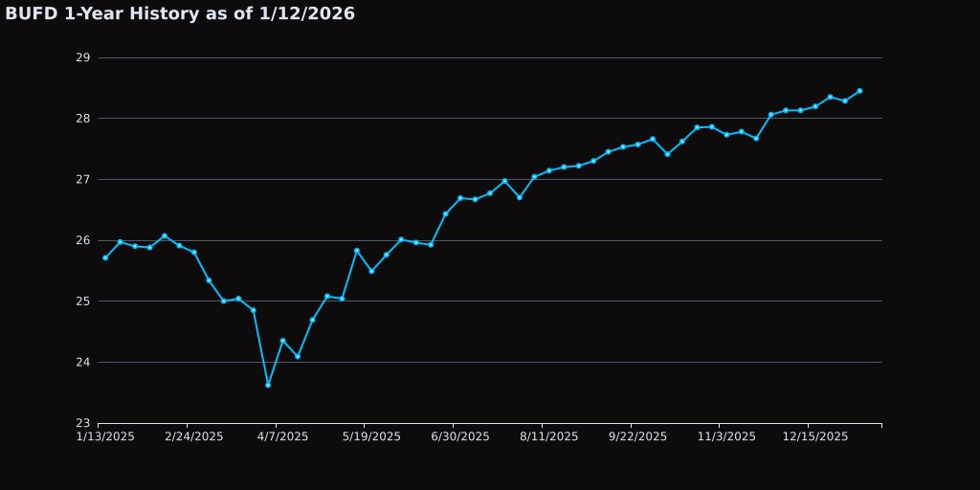Click the 23 y-axis value label
Image resolution: width=980 pixels, height=490 pixels.
82,423
